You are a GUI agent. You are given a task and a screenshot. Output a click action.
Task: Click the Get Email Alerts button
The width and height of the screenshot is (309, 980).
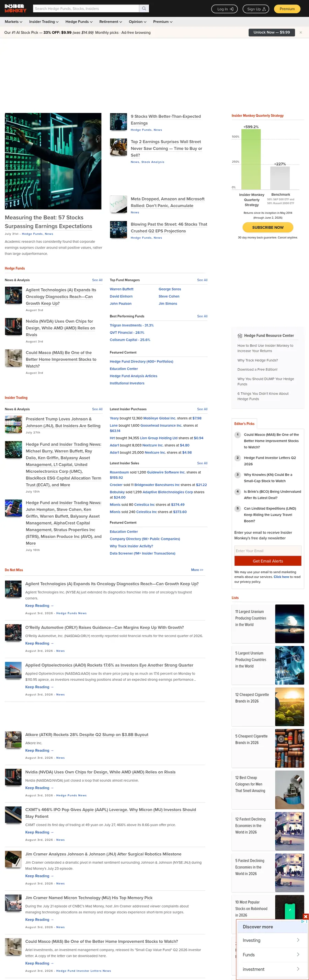pyautogui.click(x=268, y=561)
